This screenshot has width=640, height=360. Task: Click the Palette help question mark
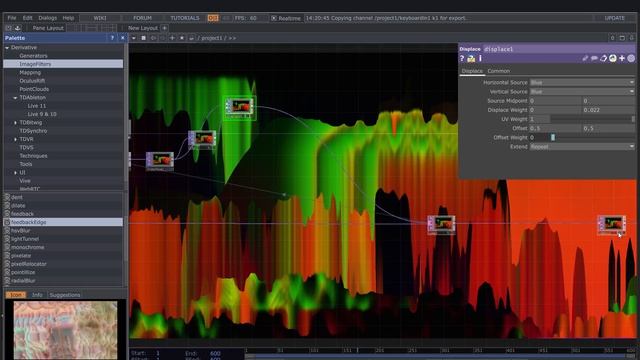click(x=112, y=38)
